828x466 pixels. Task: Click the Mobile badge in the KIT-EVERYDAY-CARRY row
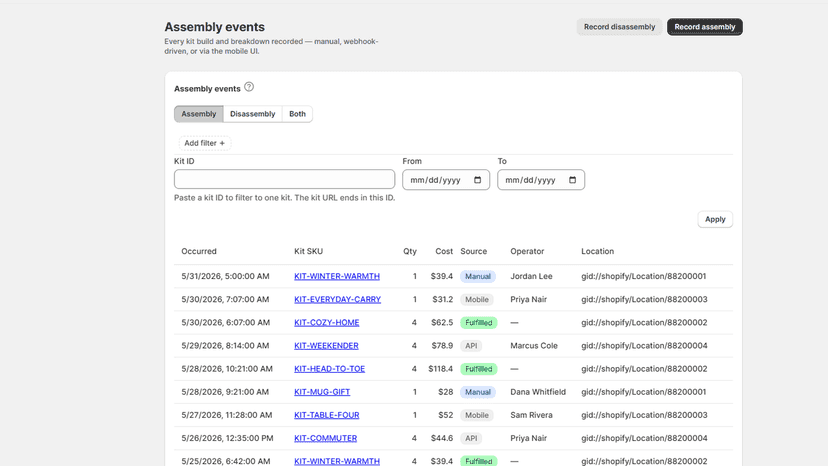(x=477, y=300)
